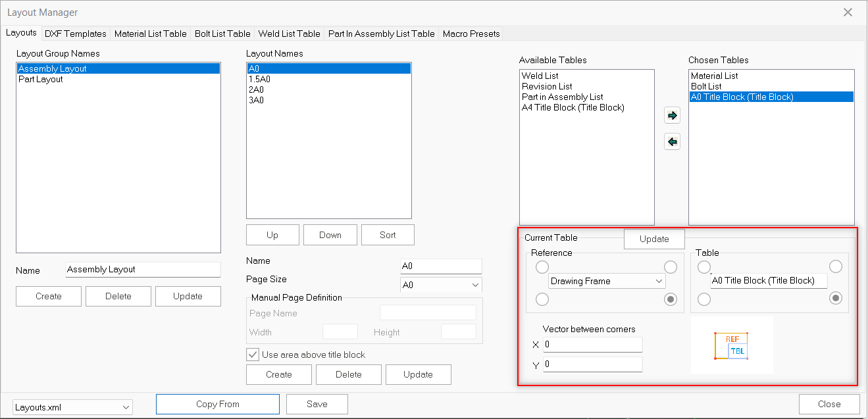The width and height of the screenshot is (868, 419).
Task: Toggle 'Use area above title block' checkbox
Action: 253,355
